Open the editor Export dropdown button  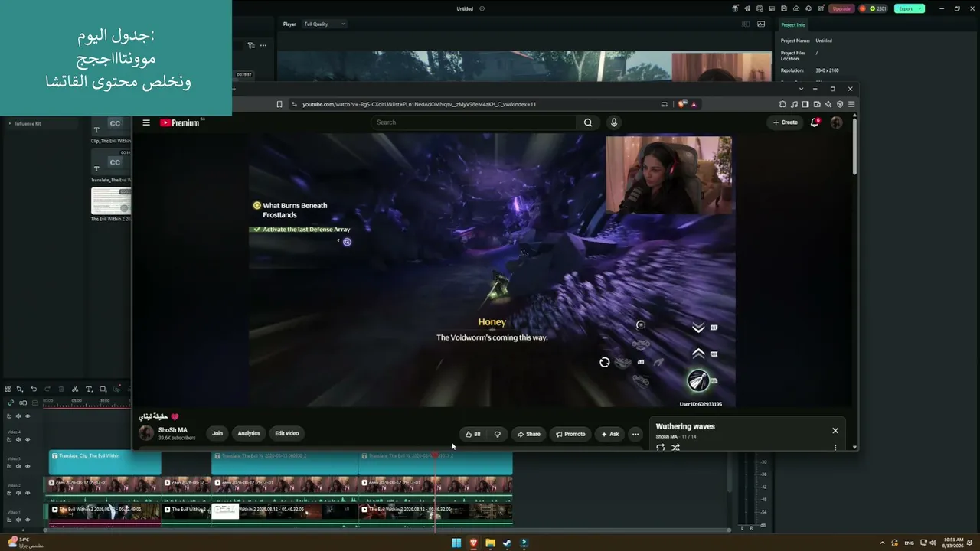[909, 8]
